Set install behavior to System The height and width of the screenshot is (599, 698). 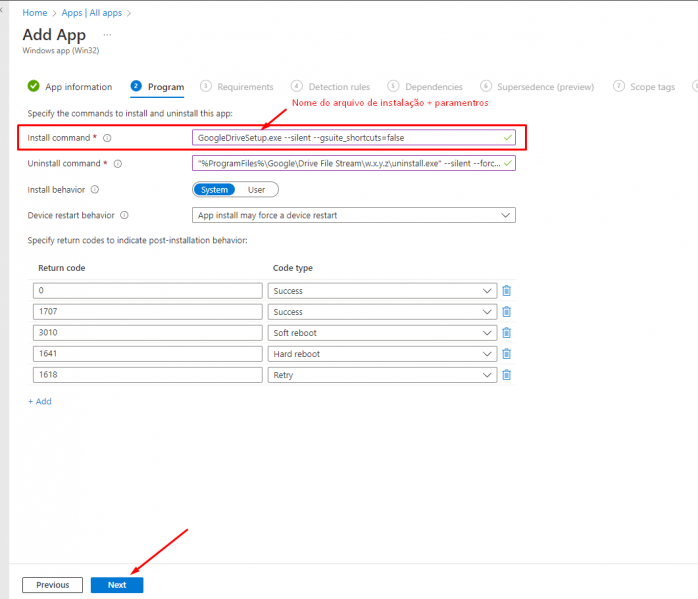214,190
